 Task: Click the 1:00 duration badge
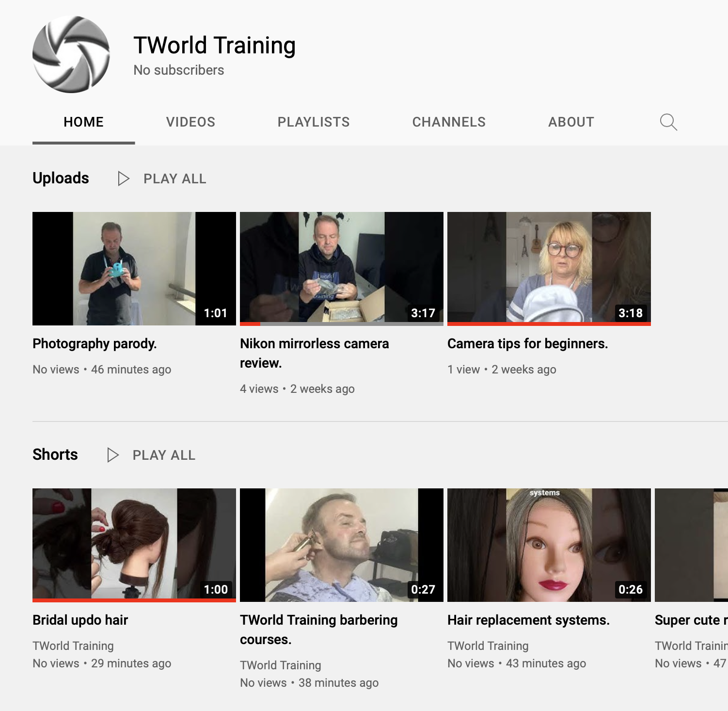tap(216, 590)
